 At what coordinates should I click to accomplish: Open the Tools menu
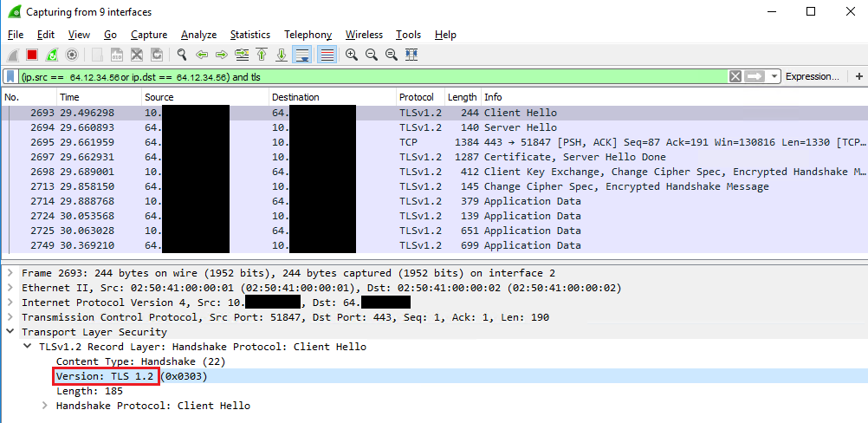click(409, 35)
